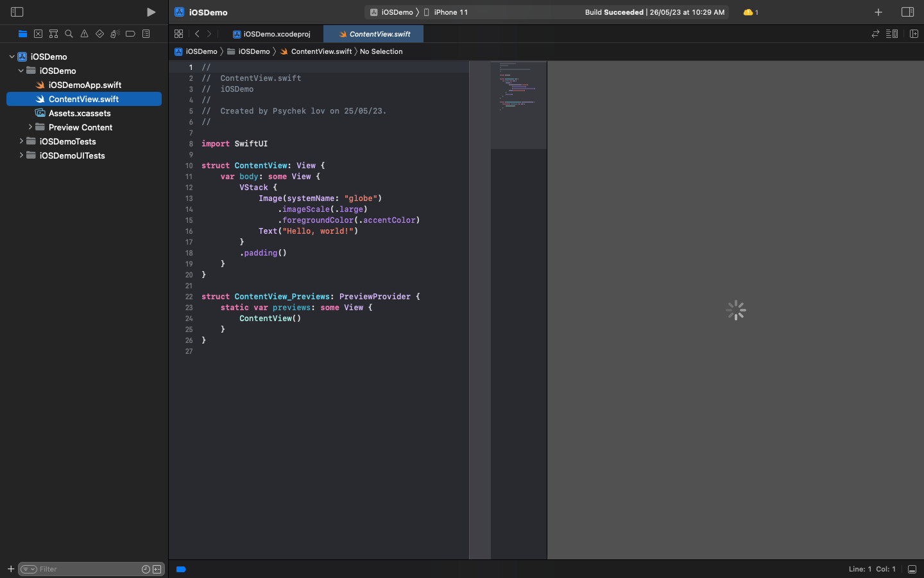Click the yellow warning indicator in toolbar
This screenshot has height=578, width=924.
pos(751,12)
